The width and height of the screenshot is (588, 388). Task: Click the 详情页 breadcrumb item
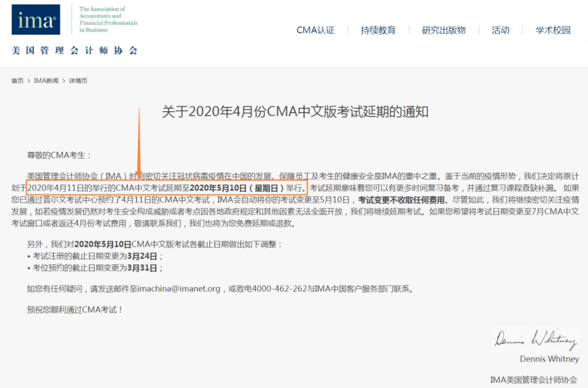click(78, 81)
